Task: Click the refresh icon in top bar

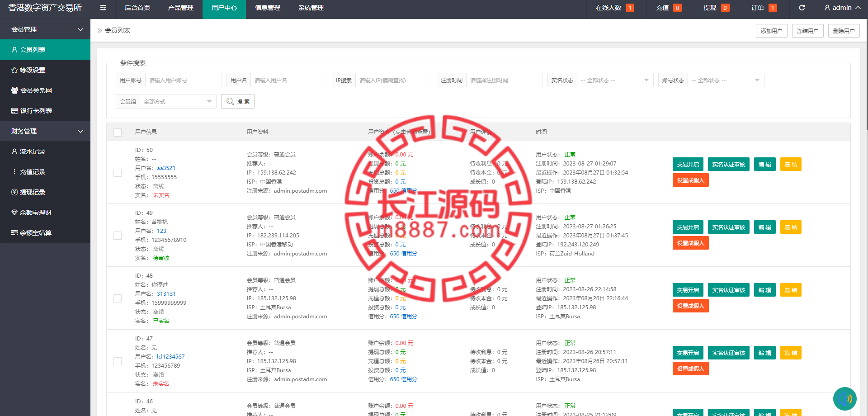Action: click(802, 8)
